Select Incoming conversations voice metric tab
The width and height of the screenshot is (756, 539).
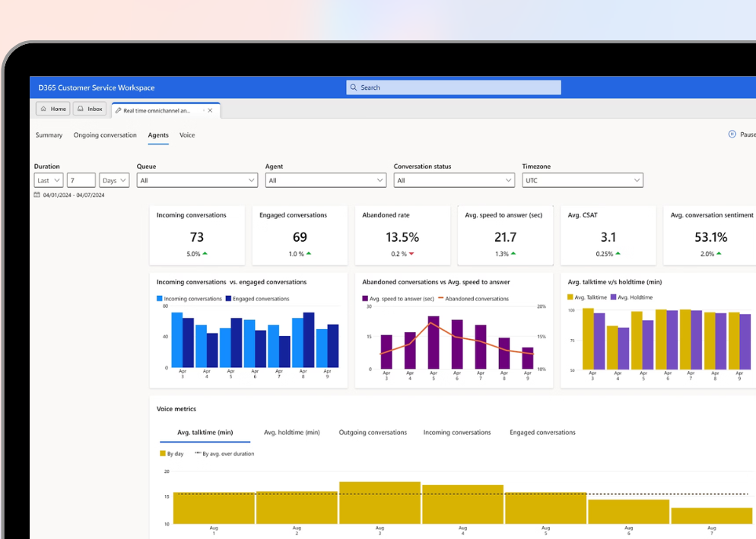point(457,433)
